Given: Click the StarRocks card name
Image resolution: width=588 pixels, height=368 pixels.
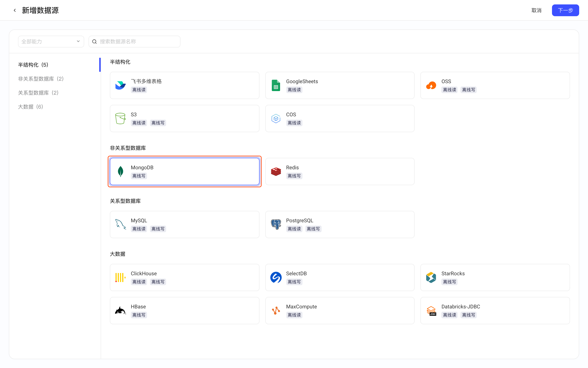Looking at the screenshot, I should [453, 274].
